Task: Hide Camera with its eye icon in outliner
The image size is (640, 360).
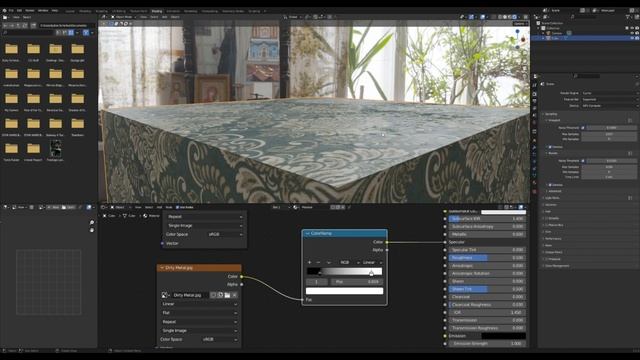Action: coord(632,33)
